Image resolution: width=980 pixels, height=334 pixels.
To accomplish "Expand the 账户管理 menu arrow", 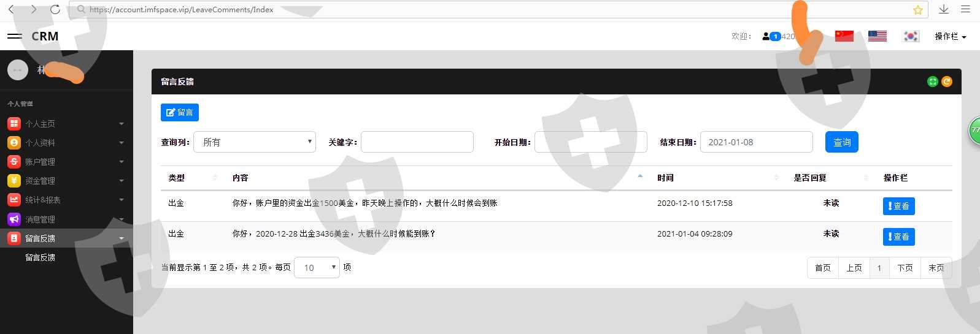I will 122,162.
